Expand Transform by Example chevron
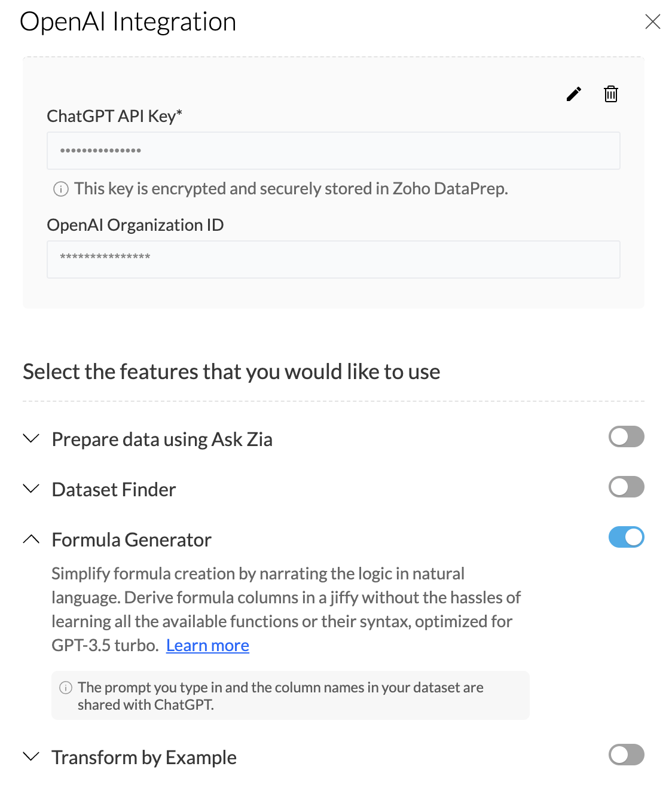The height and width of the screenshot is (806, 672). tap(31, 757)
